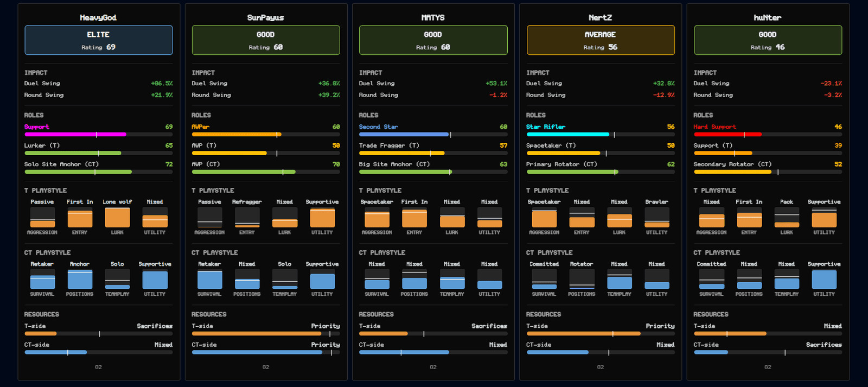
Task: Click NertZ's Rotator POSITIONS CT bar
Action: pos(582,280)
